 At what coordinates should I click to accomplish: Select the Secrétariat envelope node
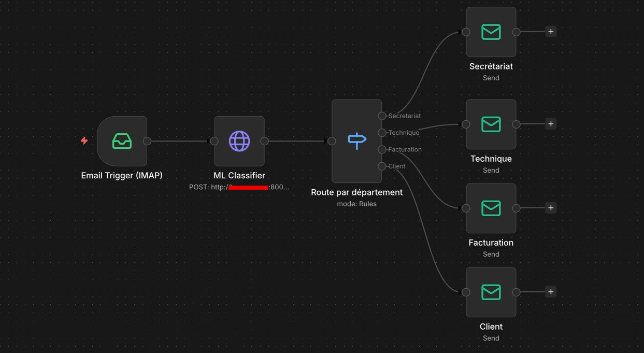(x=491, y=32)
